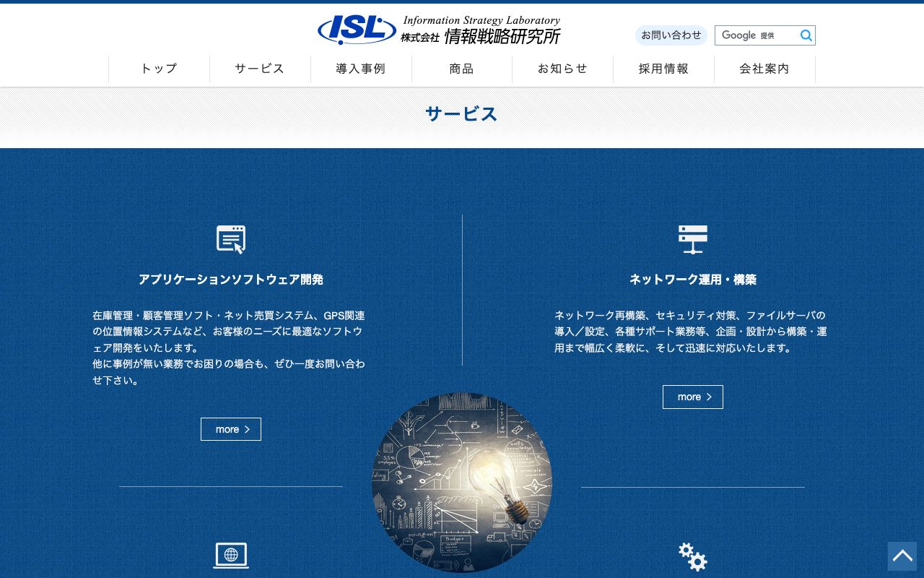The width and height of the screenshot is (924, 578).
Task: Click more under アプリケーションソフトウェア開発
Action: pyautogui.click(x=231, y=429)
